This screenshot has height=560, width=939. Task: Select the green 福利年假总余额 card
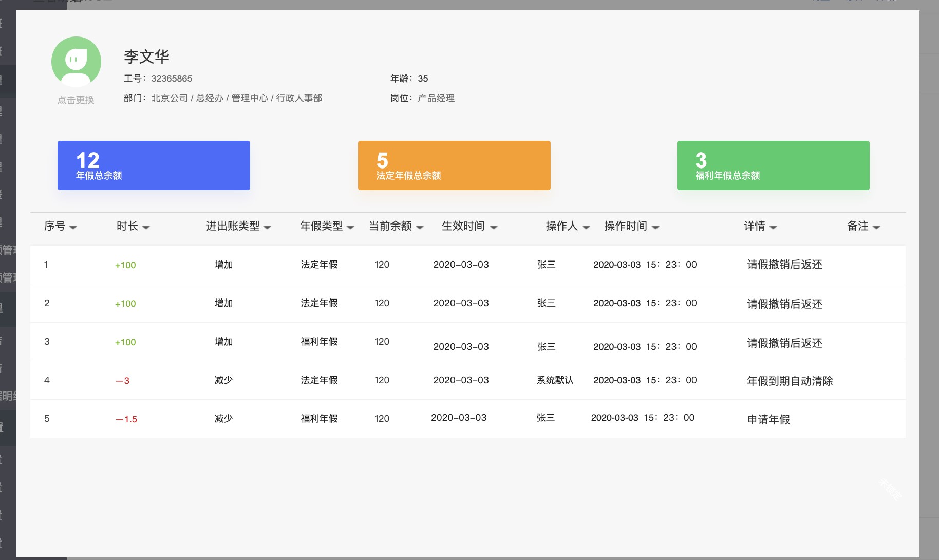point(773,165)
